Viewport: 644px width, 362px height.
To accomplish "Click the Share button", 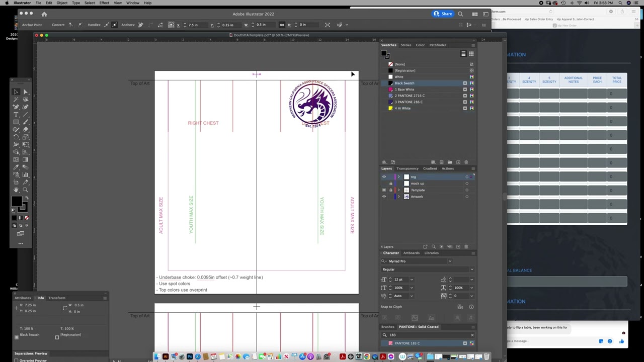I will click(443, 14).
